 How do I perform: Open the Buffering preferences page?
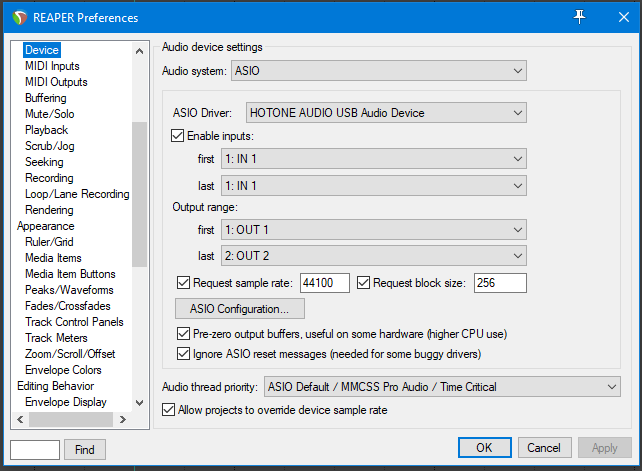coord(46,98)
